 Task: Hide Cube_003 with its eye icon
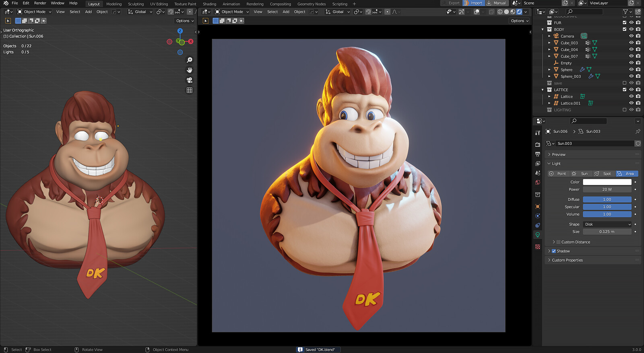(x=631, y=43)
